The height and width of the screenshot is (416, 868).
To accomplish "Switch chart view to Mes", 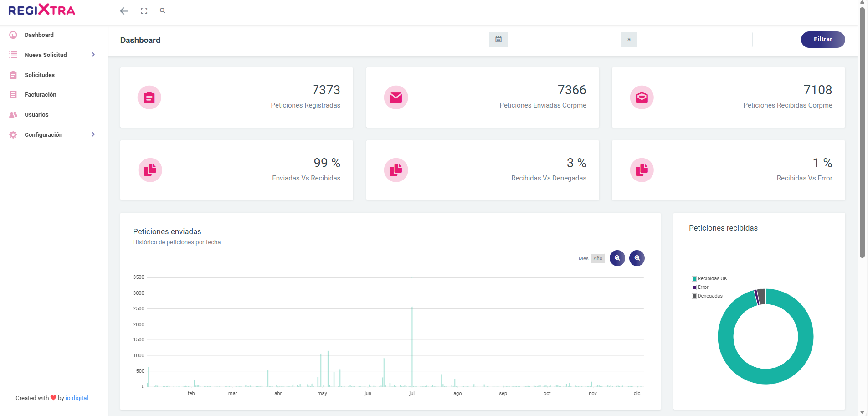I will [583, 259].
